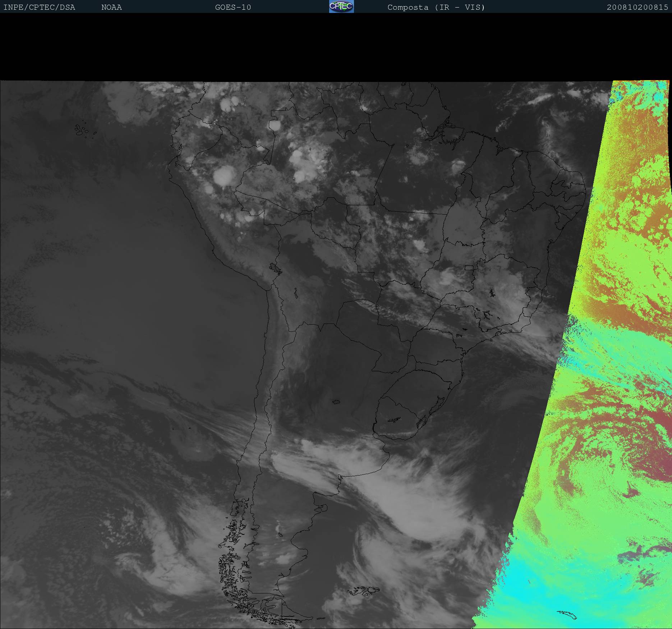Select the Mar Chiquita lake outline in Argentina
The height and width of the screenshot is (629, 672).
pyautogui.click(x=336, y=402)
